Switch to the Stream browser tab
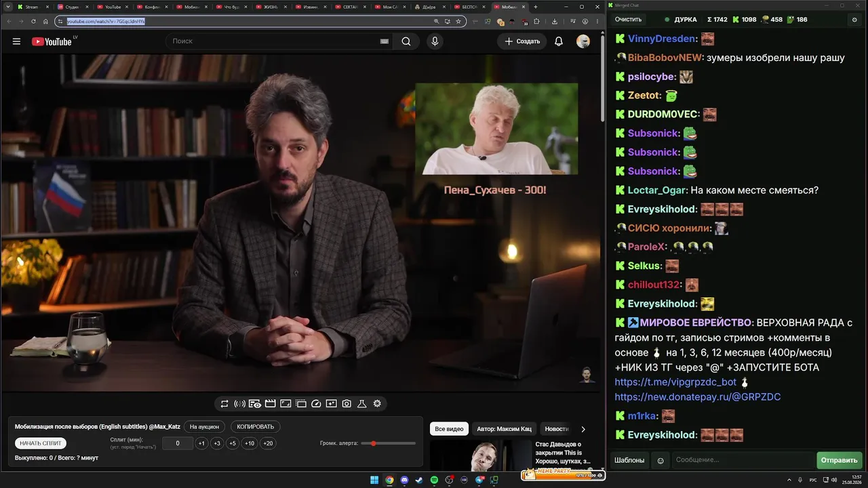The height and width of the screenshot is (488, 868). tap(33, 7)
